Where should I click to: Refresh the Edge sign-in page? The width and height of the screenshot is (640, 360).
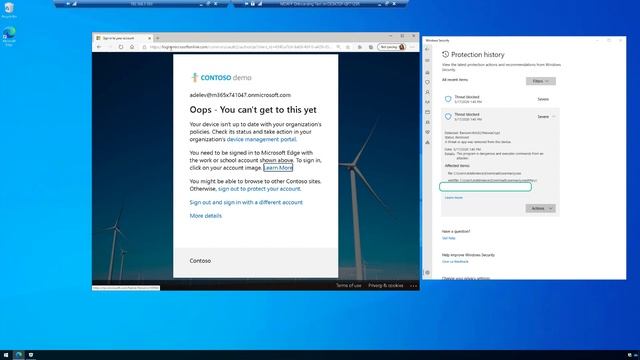121,47
